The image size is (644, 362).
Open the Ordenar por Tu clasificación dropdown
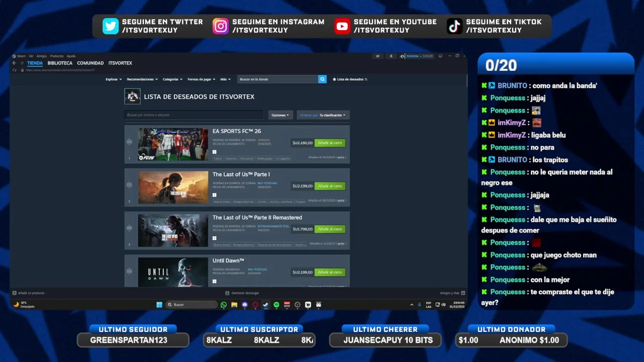pyautogui.click(x=323, y=115)
